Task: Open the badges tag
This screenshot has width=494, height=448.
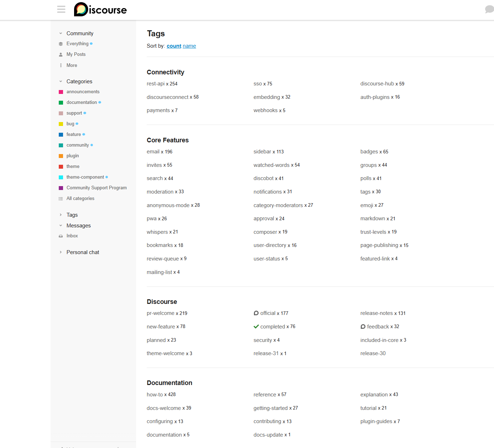Action: point(369,152)
